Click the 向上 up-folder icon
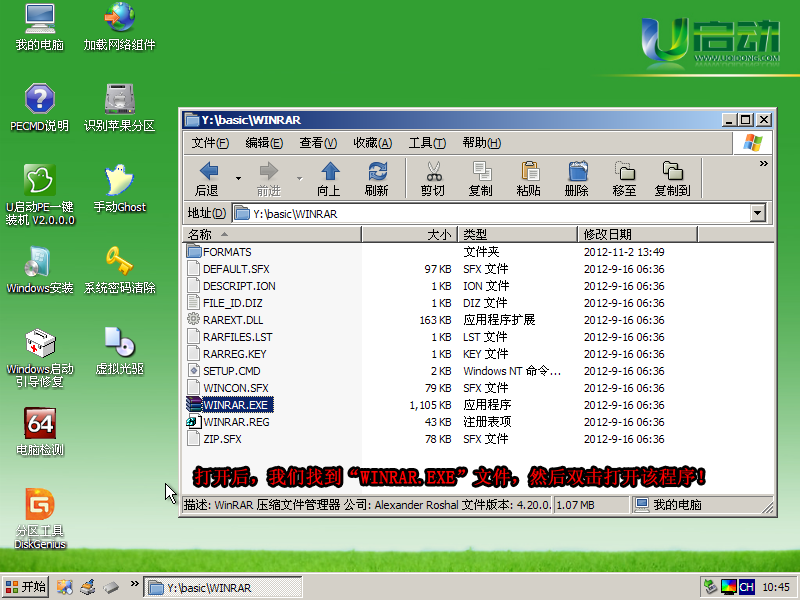This screenshot has width=800, height=600. pyautogui.click(x=330, y=171)
